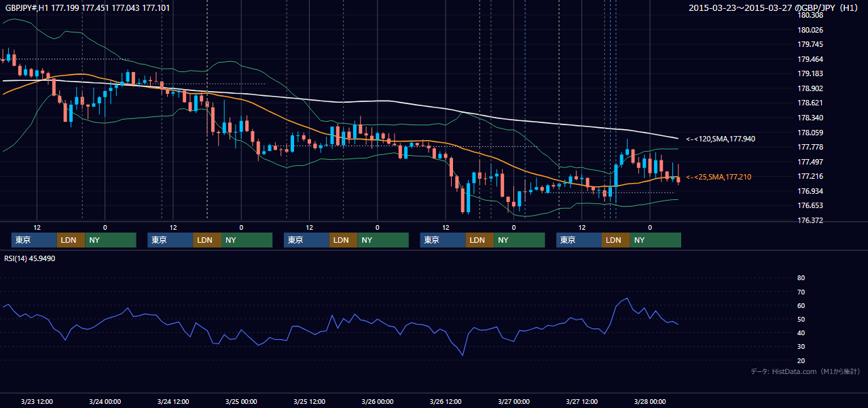
Task: Click RSI scale value 80
Action: click(x=801, y=278)
